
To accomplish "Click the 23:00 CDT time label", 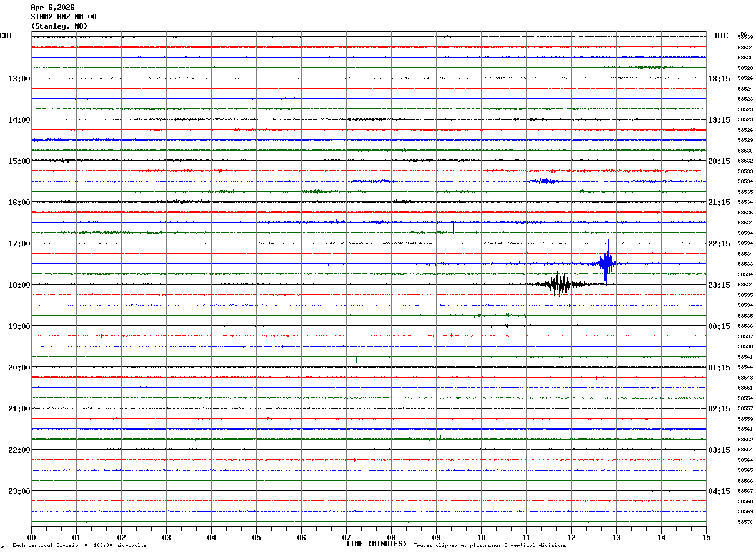I will [19, 491].
